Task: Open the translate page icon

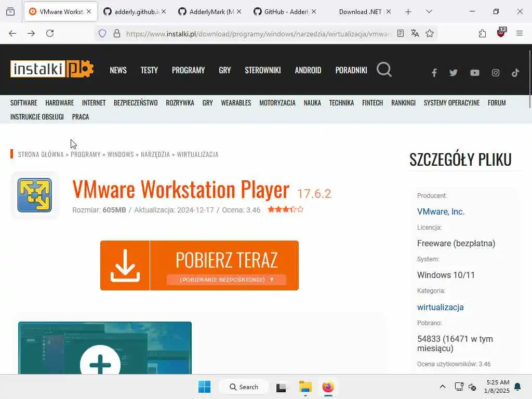Action: tap(415, 33)
